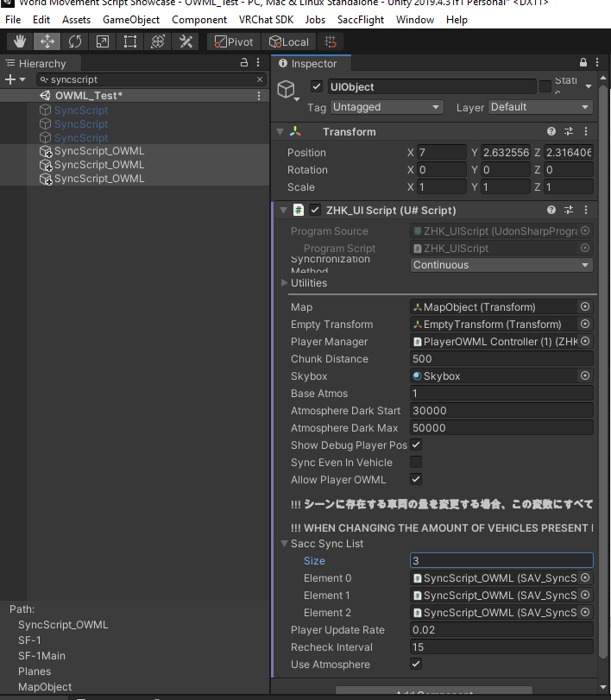Open the Component menu
The image size is (611, 700).
tap(199, 20)
